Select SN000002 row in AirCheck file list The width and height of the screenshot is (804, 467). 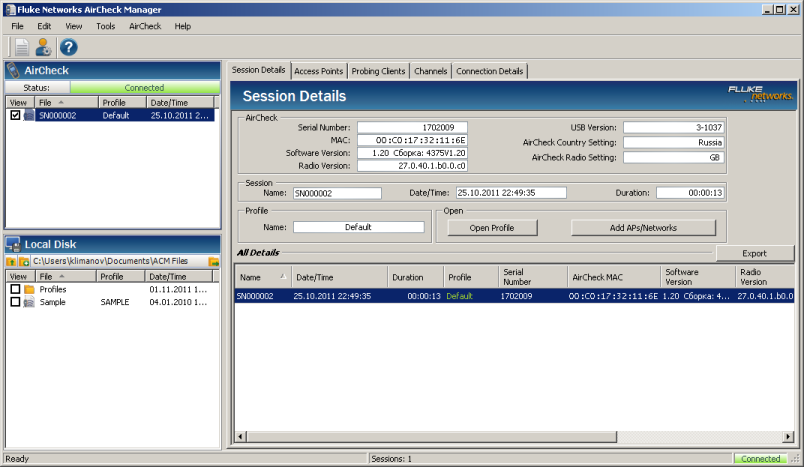click(125, 115)
